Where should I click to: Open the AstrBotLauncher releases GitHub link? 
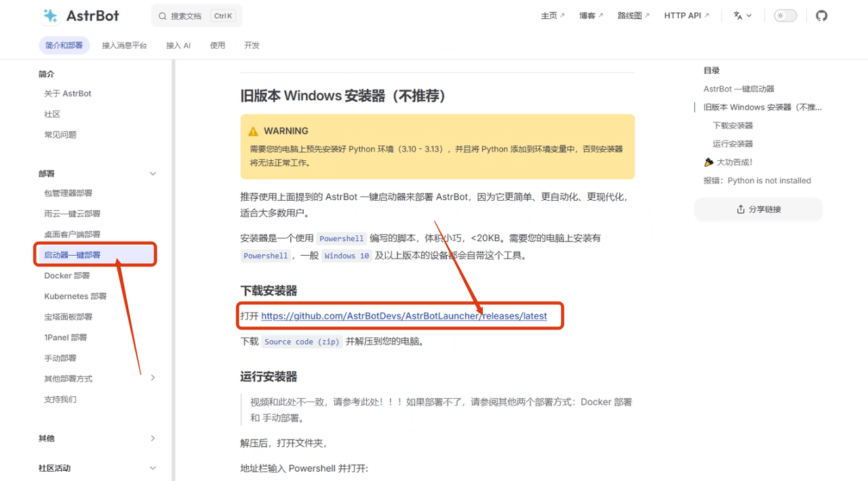tap(404, 316)
